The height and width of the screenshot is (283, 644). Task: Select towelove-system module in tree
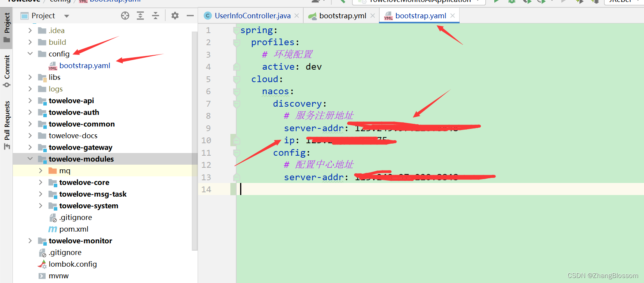pyautogui.click(x=88, y=206)
